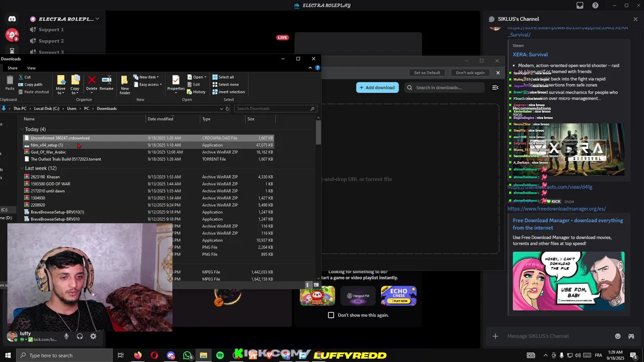Image resolution: width=644 pixels, height=362 pixels.
Task: Open Firefox from the taskbar
Action: pos(137,355)
